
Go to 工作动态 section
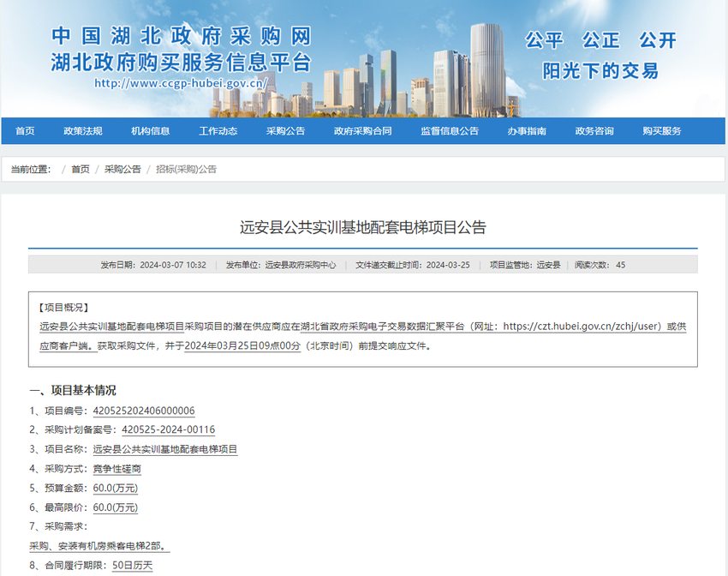218,131
